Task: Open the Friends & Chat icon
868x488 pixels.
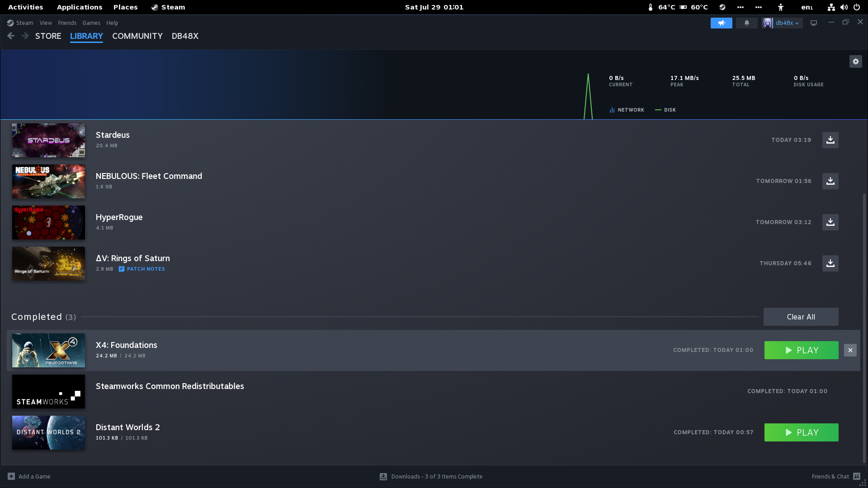Action: [857, 476]
